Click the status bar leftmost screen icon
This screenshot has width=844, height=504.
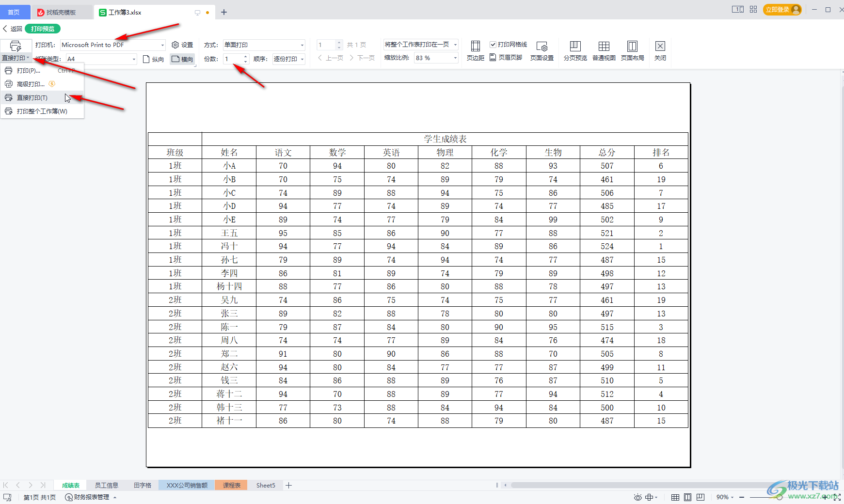tap(7, 497)
